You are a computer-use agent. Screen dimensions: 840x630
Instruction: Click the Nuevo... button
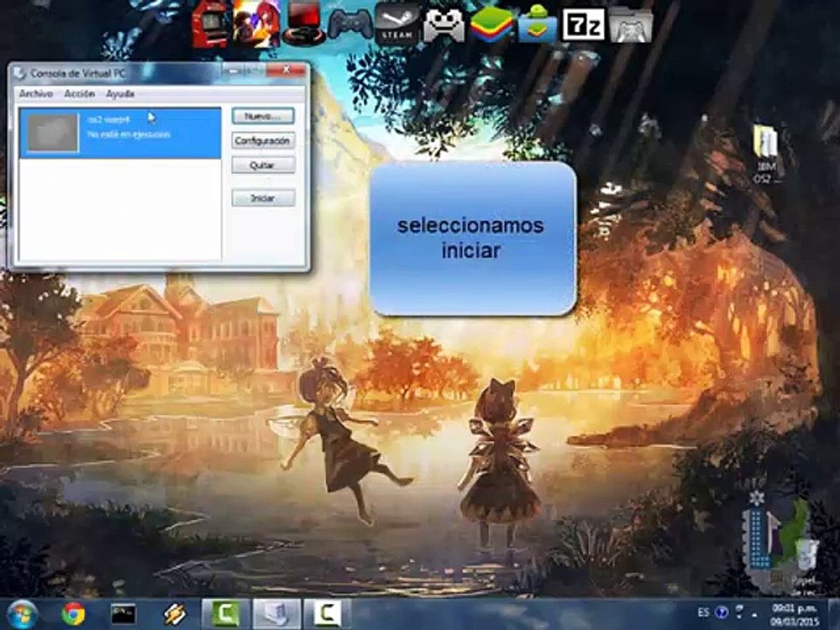263,116
